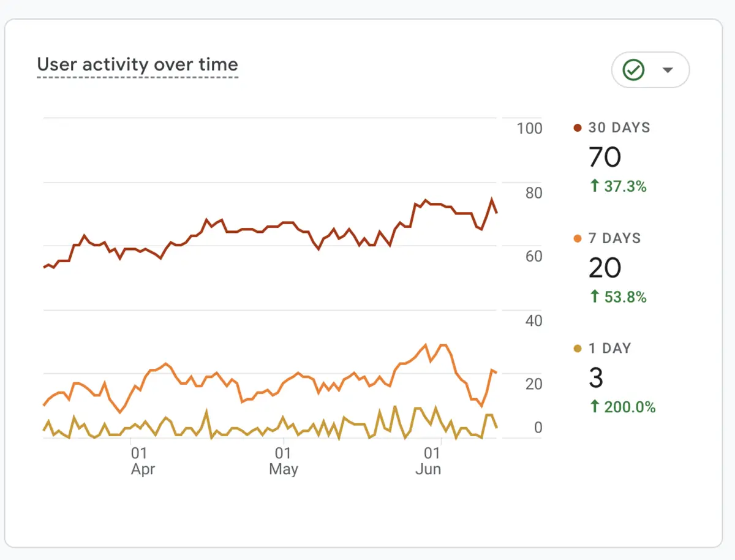Click the 01 Jun axis marker
Viewport: 735px width, 560px height.
[x=432, y=461]
